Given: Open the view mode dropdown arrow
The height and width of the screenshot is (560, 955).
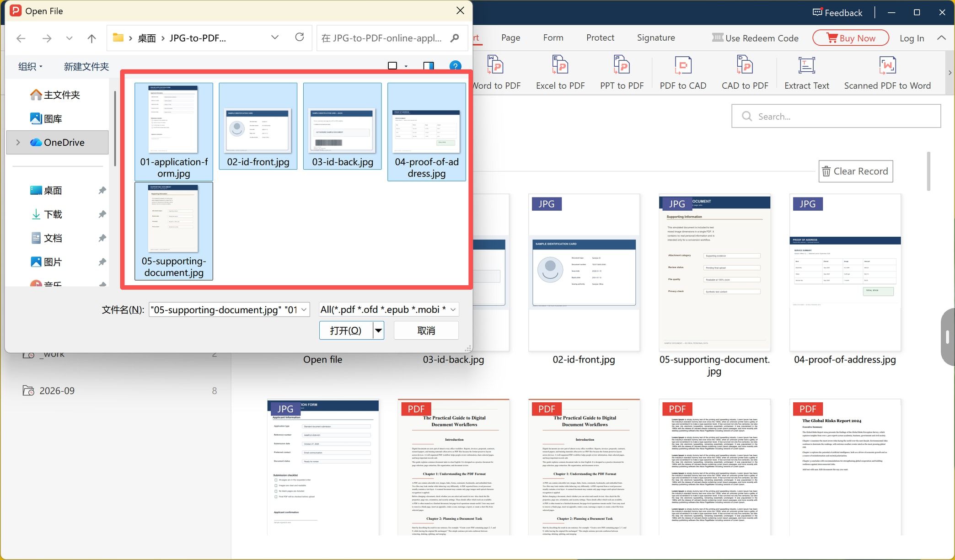Looking at the screenshot, I should click(406, 66).
